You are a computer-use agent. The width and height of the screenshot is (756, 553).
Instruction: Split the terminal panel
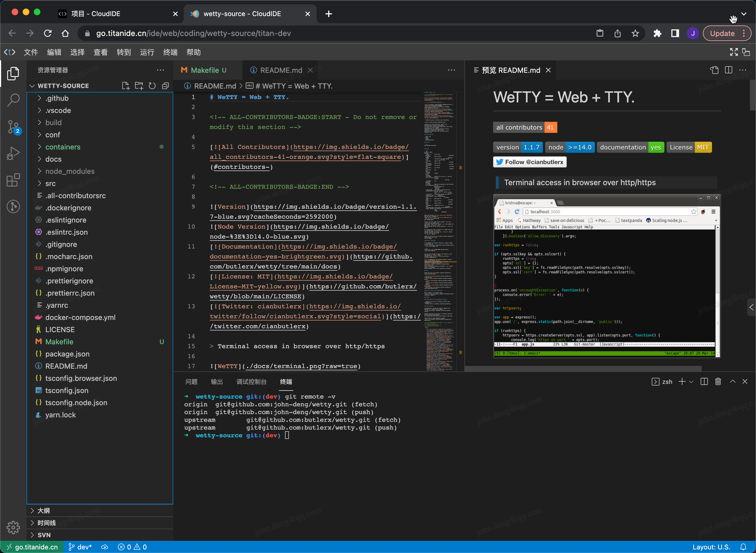tap(704, 382)
